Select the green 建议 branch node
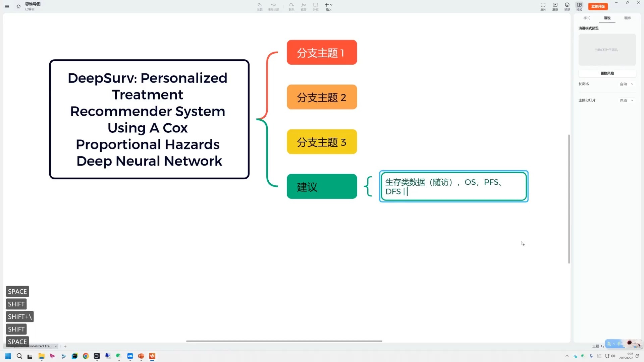Screen dimensions: 644x362 pos(322,186)
